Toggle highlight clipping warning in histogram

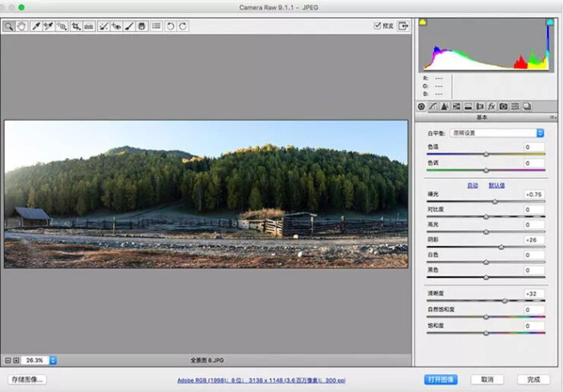[549, 22]
